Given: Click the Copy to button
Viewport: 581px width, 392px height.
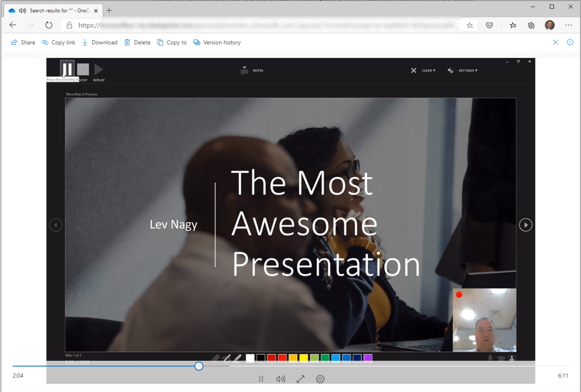Looking at the screenshot, I should (x=172, y=42).
